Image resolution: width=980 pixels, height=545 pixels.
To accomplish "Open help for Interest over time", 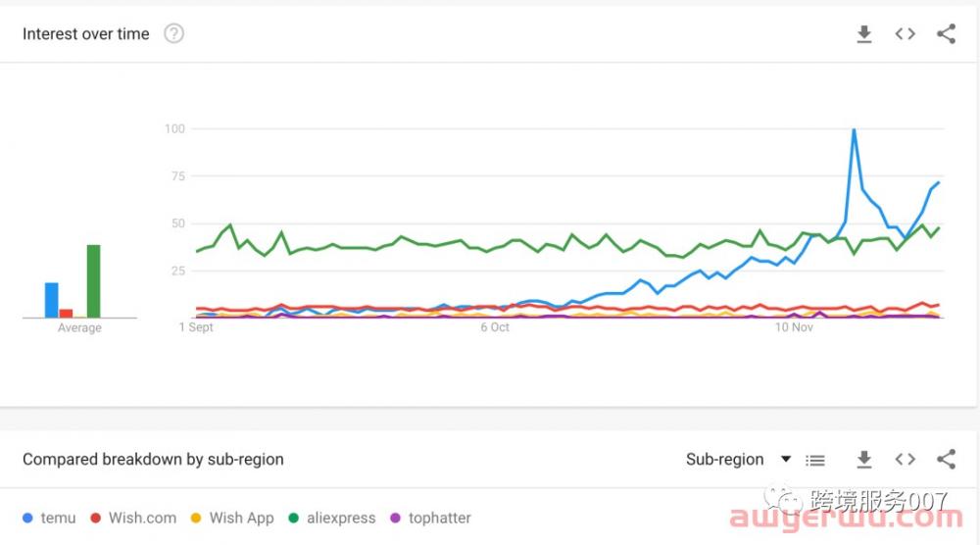I will [x=173, y=33].
